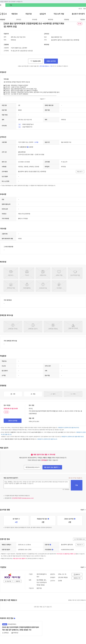
Task: Click the 장애인용 화장실 icon
Action: tap(53, 327)
